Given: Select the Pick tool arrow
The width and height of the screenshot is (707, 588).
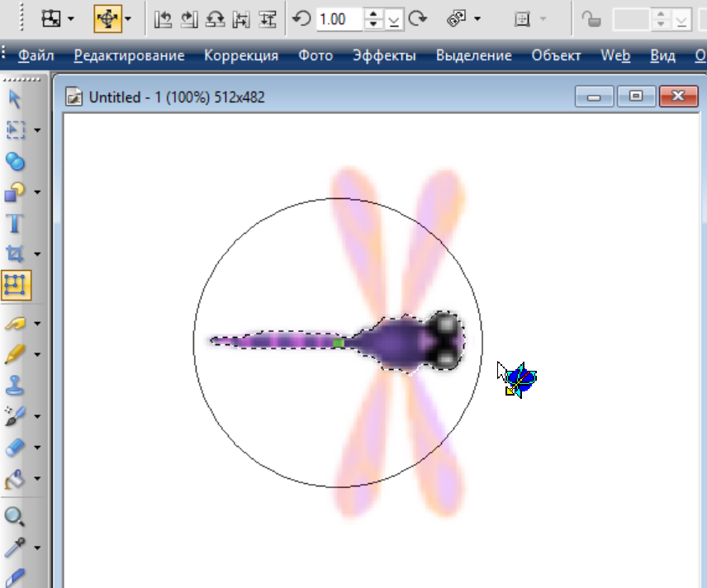Looking at the screenshot, I should tap(14, 99).
